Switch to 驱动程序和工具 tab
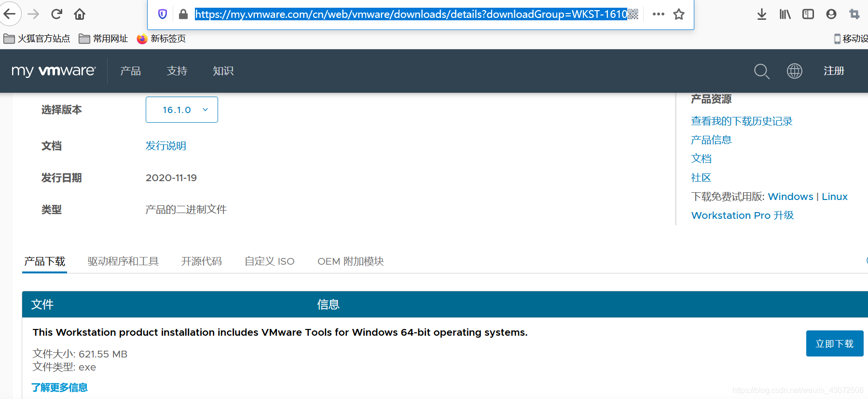Image resolution: width=868 pixels, height=399 pixels. 123,261
